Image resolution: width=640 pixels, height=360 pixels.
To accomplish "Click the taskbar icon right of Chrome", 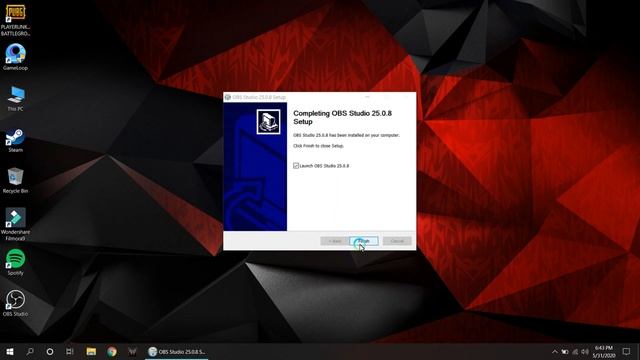I will pos(132,351).
